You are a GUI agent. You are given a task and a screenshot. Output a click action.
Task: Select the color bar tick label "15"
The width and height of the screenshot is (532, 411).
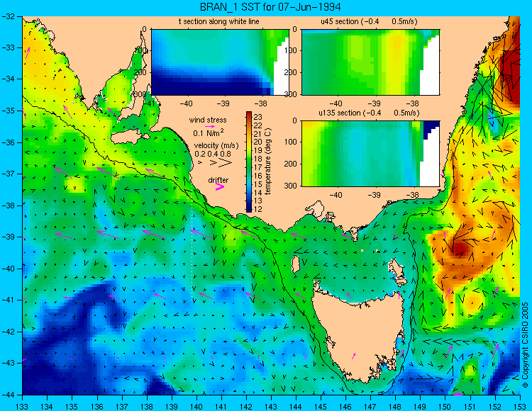coord(258,184)
